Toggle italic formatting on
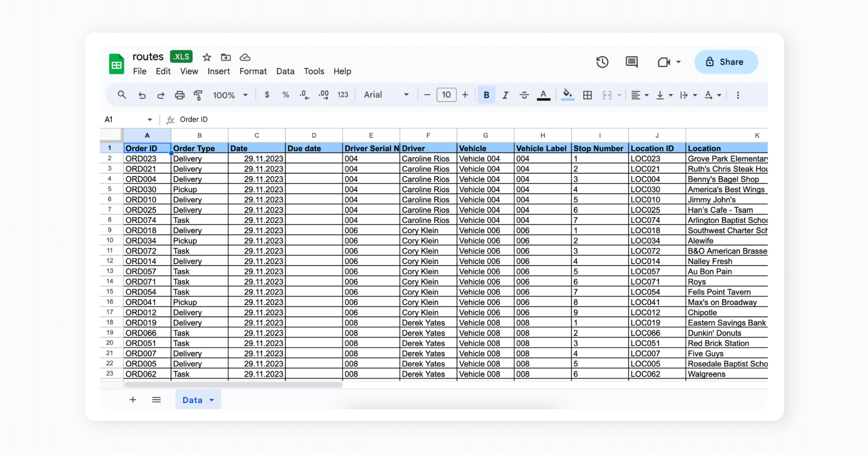 505,95
